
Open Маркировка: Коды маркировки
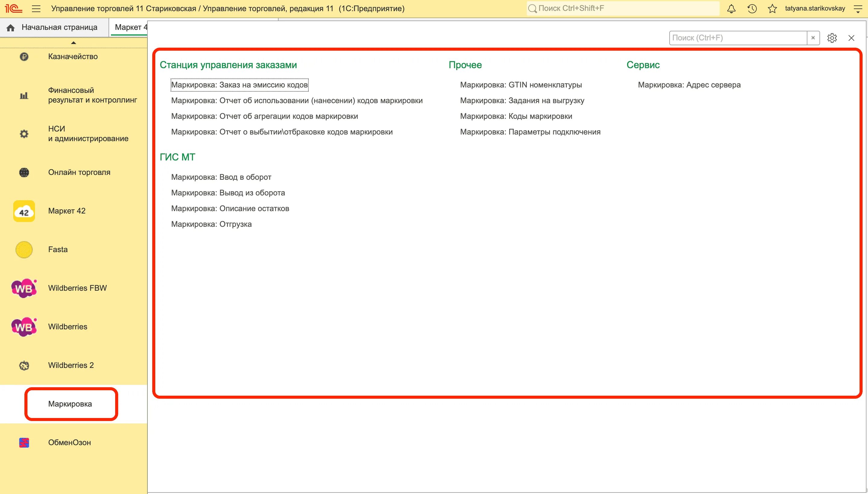516,116
